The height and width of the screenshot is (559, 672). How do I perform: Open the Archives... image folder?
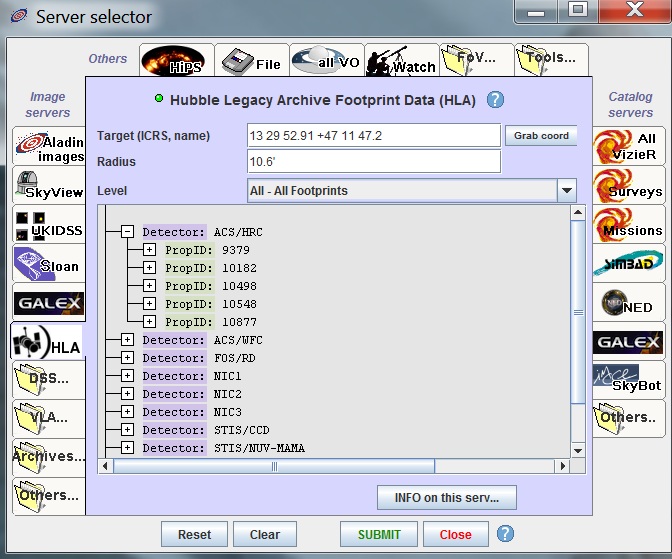(x=49, y=457)
